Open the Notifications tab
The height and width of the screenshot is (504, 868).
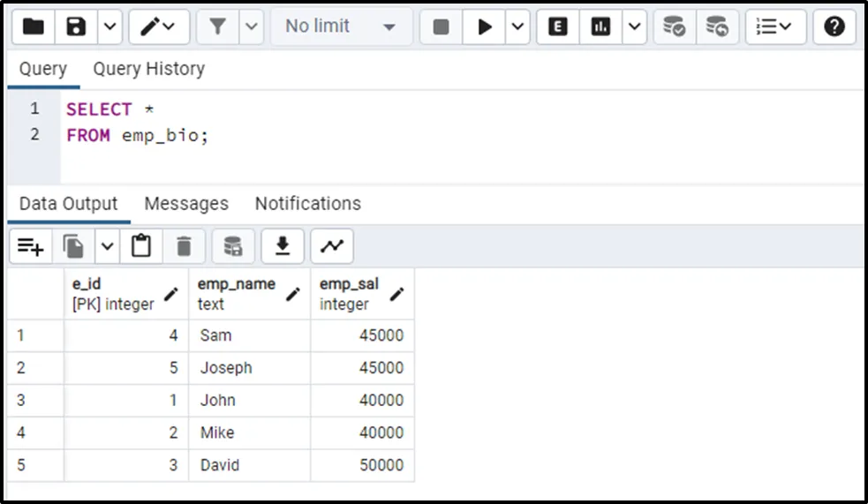307,204
